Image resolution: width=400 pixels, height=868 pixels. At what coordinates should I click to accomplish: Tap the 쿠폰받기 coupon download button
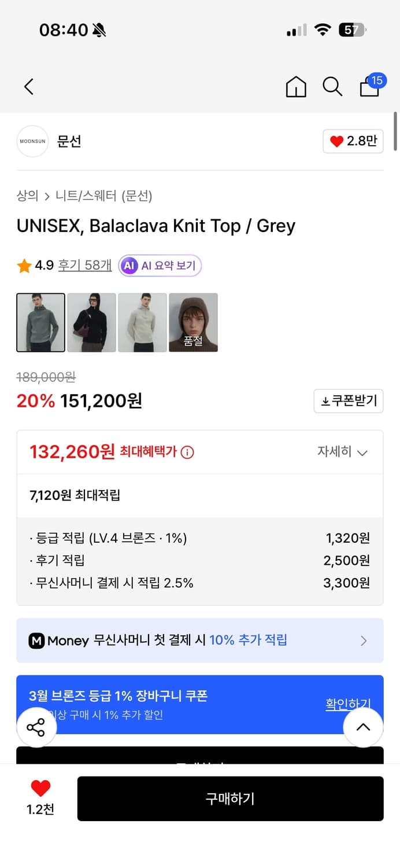click(348, 401)
